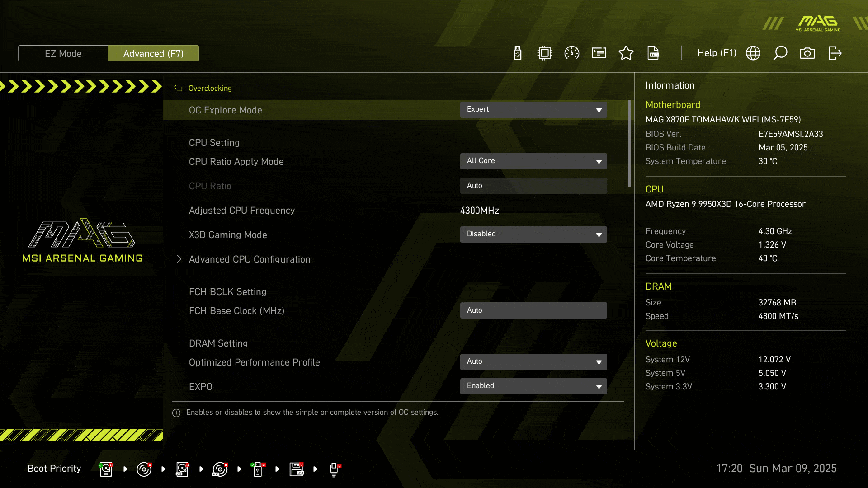Click the CPU Ratio Auto input field
This screenshot has height=488, width=868.
533,186
